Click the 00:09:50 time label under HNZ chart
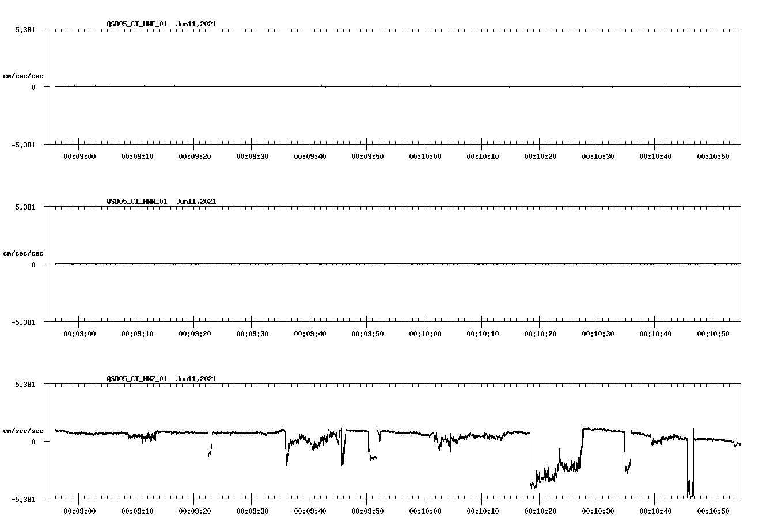The image size is (782, 532). point(367,511)
